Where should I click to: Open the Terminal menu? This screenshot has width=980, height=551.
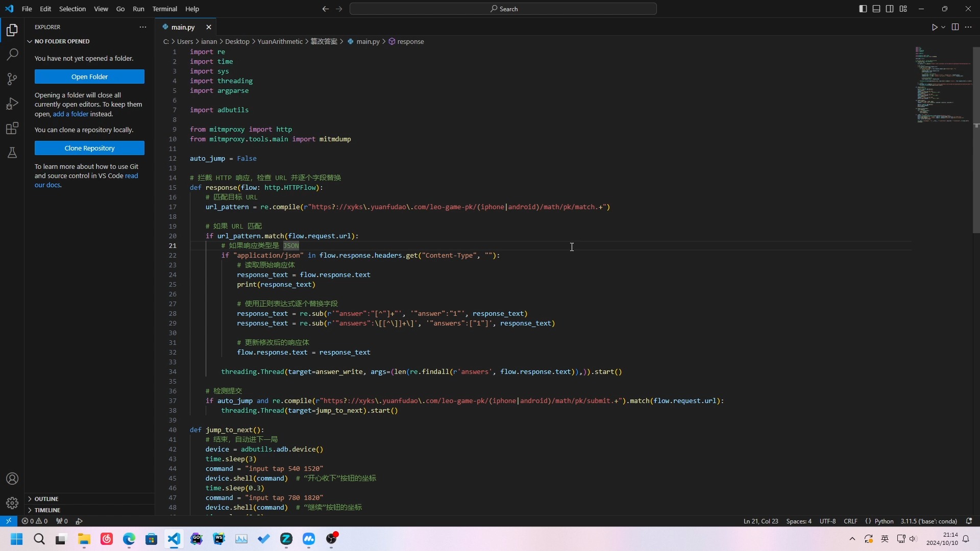(x=164, y=8)
